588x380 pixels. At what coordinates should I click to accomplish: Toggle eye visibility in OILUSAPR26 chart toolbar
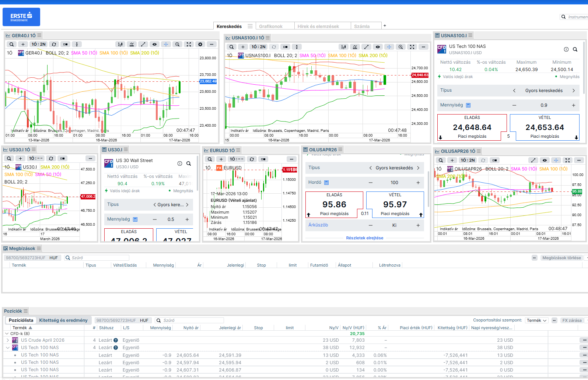point(545,160)
